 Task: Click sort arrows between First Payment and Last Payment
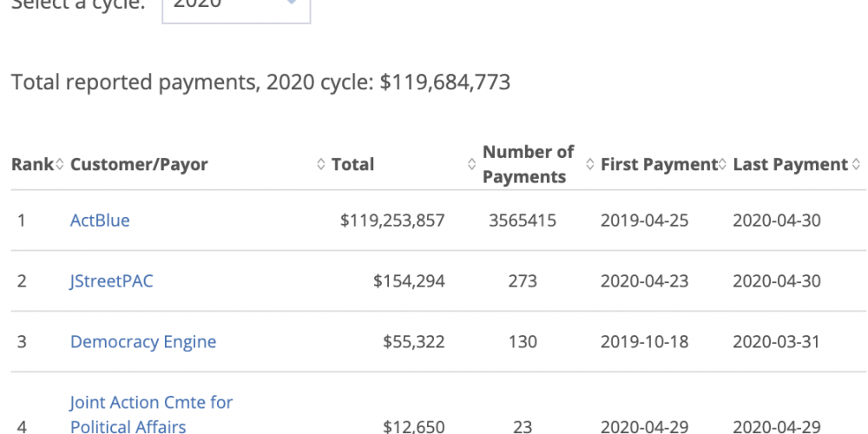(723, 164)
